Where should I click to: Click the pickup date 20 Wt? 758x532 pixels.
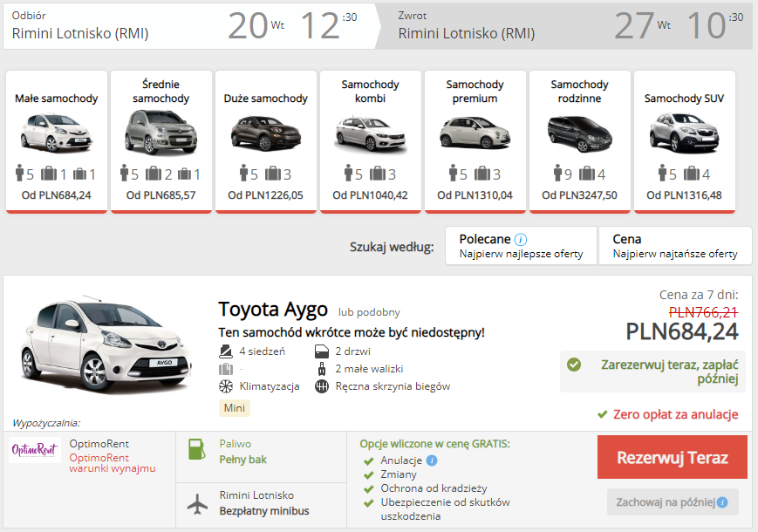256,25
